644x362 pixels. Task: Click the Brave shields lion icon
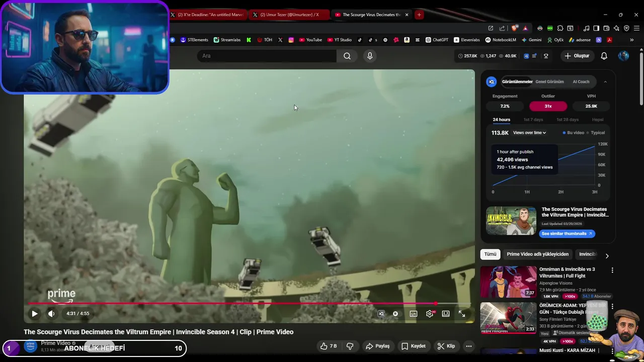(x=514, y=28)
